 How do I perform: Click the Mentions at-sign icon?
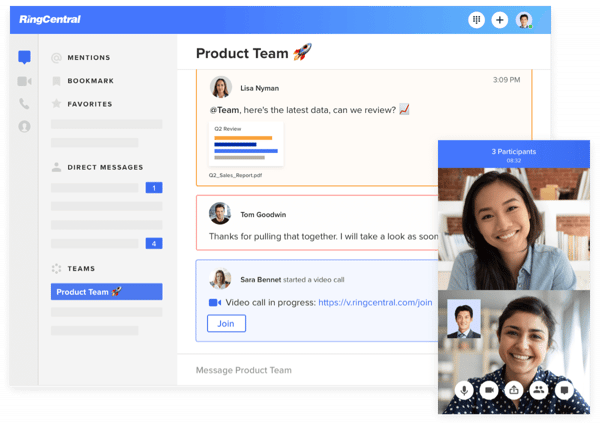click(x=56, y=58)
